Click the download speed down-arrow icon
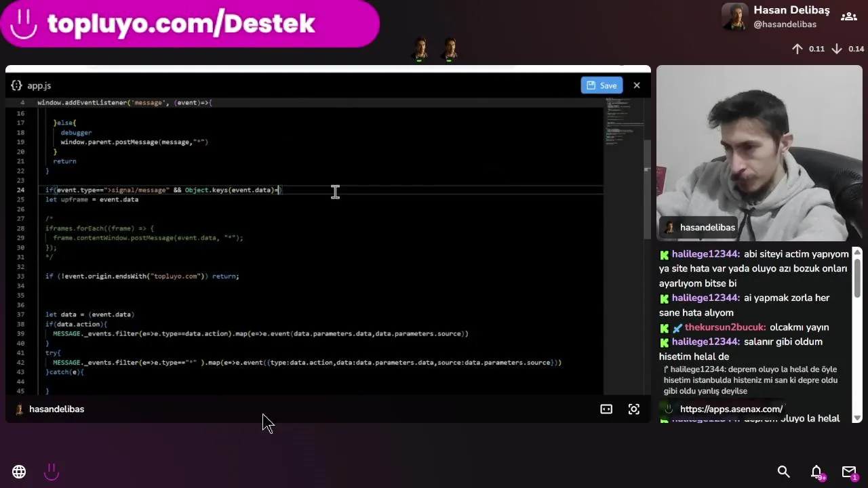 (x=837, y=49)
